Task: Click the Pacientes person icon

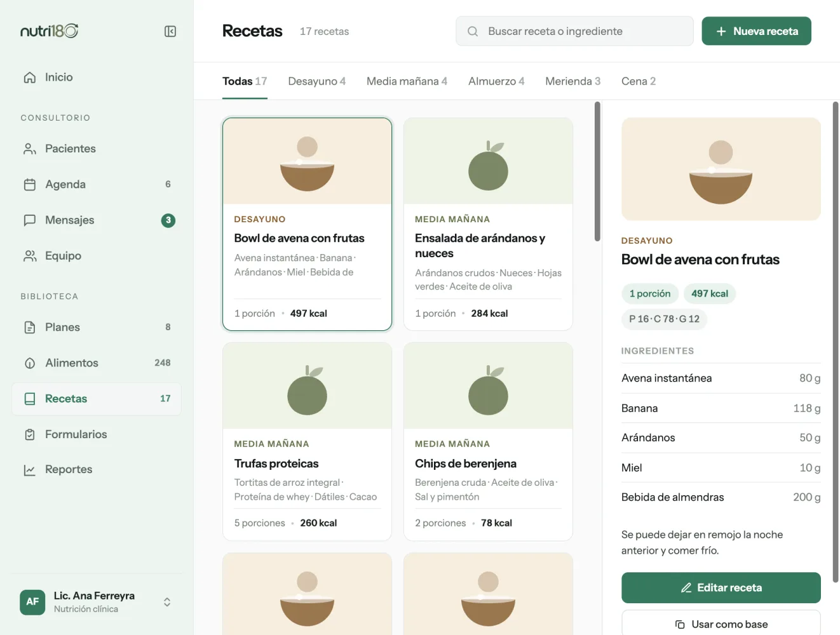Action: 30,149
